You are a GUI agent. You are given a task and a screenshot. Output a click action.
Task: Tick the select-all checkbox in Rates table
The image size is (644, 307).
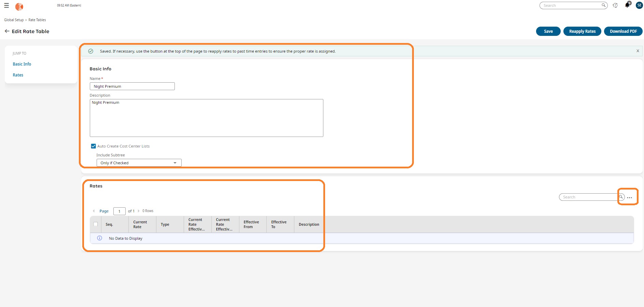pos(96,224)
